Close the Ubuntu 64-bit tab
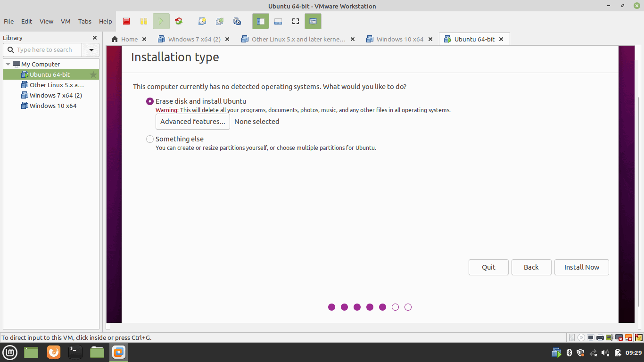This screenshot has height=362, width=644. coord(501,39)
